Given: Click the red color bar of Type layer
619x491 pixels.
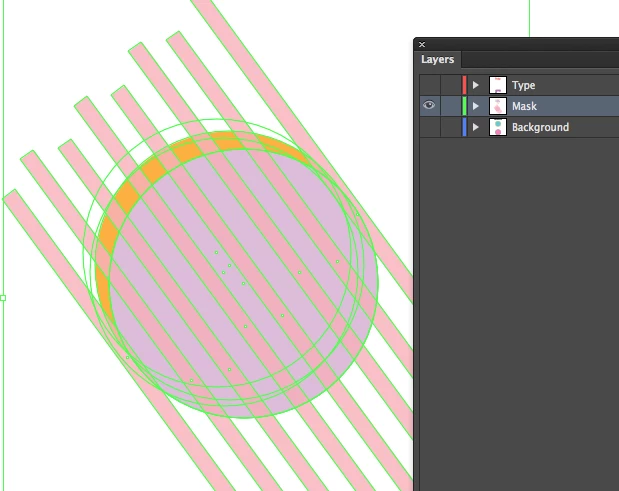Looking at the screenshot, I should 464,85.
